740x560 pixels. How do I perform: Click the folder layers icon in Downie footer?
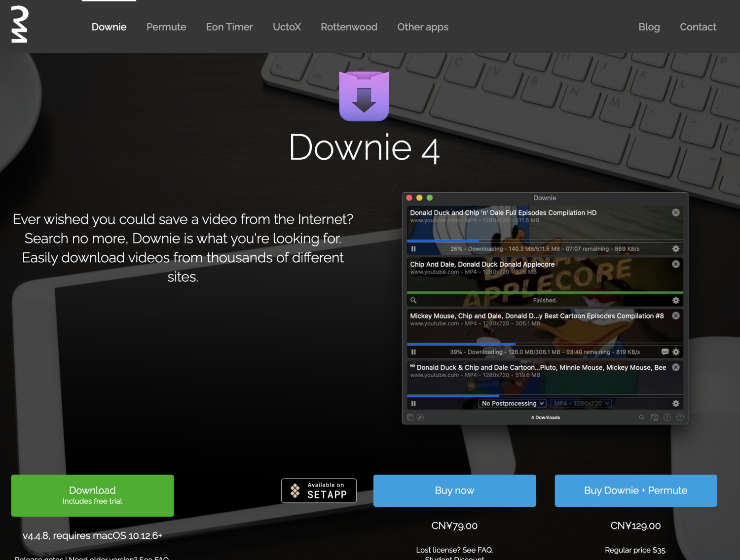point(655,418)
